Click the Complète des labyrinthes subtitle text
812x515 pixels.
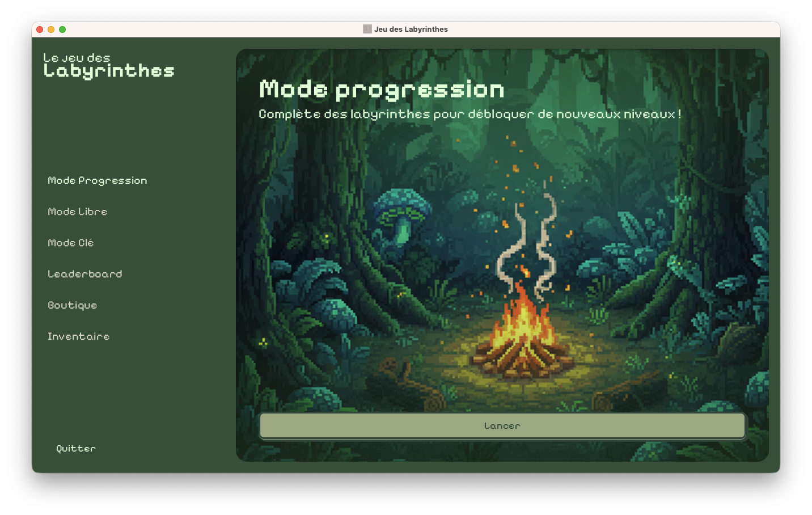(x=470, y=114)
